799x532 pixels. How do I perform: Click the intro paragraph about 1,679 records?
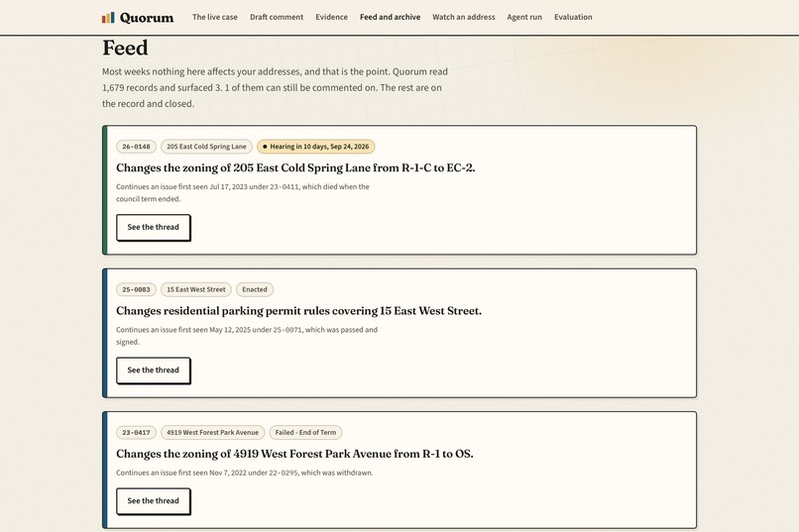276,87
